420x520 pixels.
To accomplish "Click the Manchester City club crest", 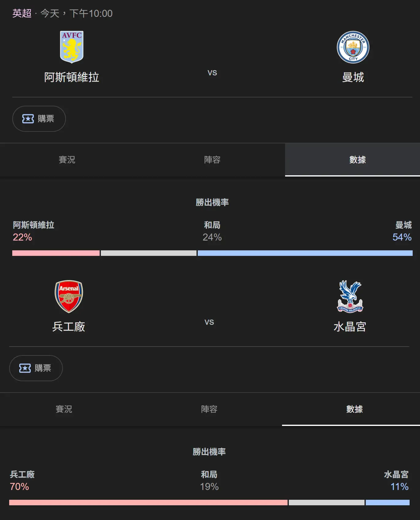I will 353,47.
